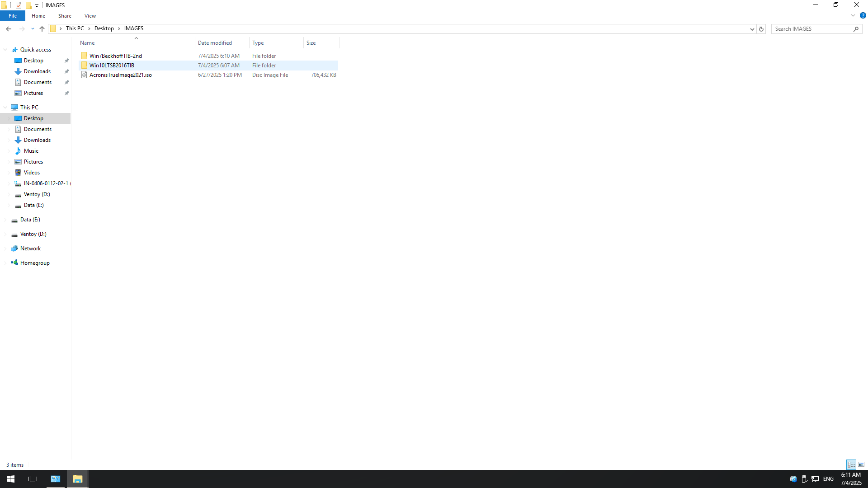Switch to large icons view
The image size is (868, 488).
click(x=861, y=465)
